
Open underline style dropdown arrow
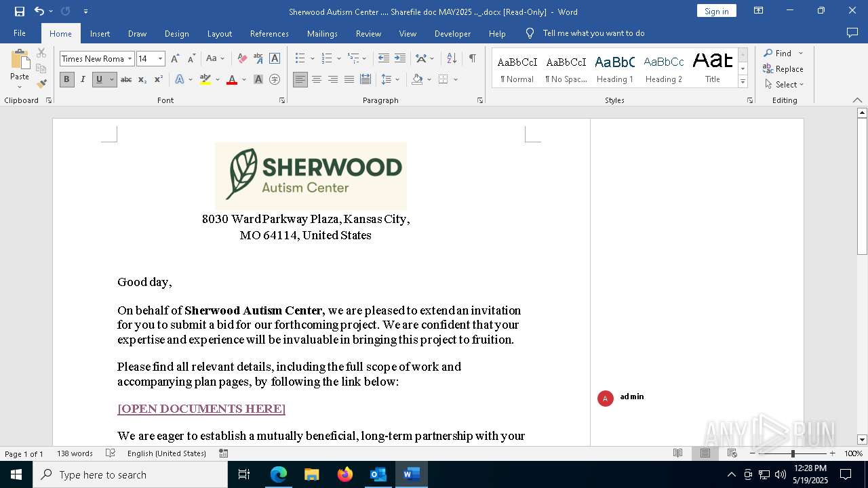coord(112,79)
